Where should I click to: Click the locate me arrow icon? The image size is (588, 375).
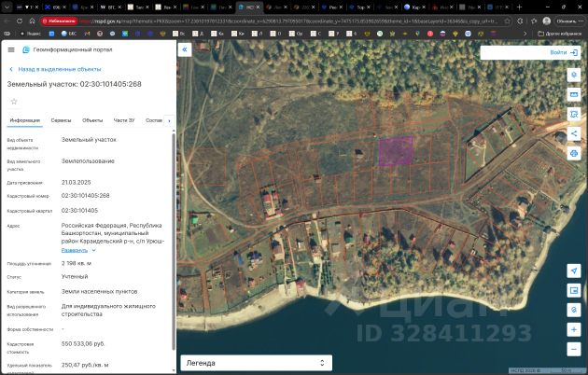(573, 271)
